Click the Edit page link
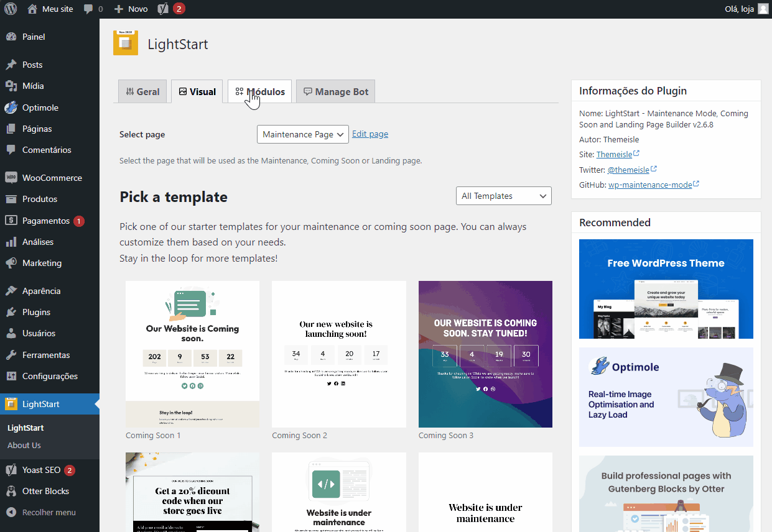The width and height of the screenshot is (772, 532). point(370,134)
